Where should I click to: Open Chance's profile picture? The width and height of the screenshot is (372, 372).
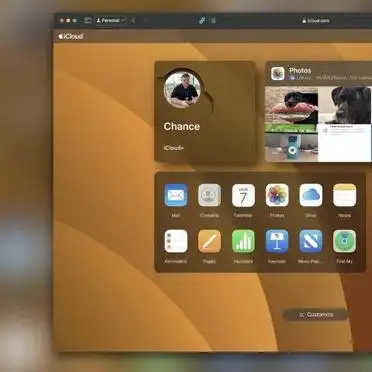182,90
